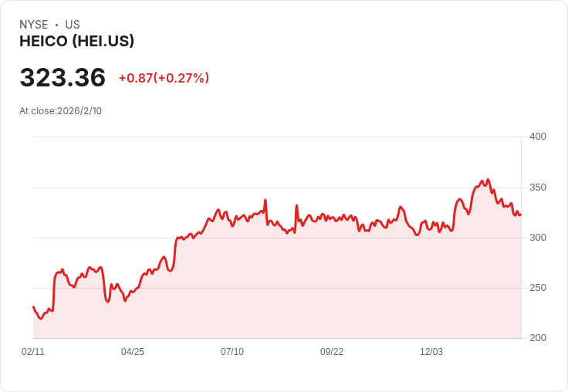Click the 250 price axis label

pos(537,288)
